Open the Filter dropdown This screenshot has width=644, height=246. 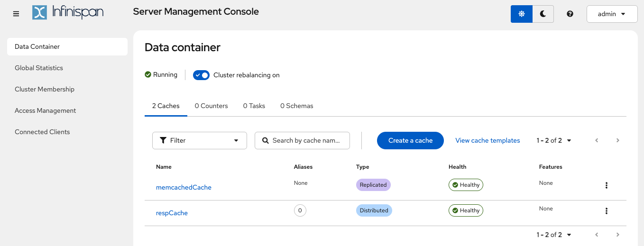coord(199,140)
